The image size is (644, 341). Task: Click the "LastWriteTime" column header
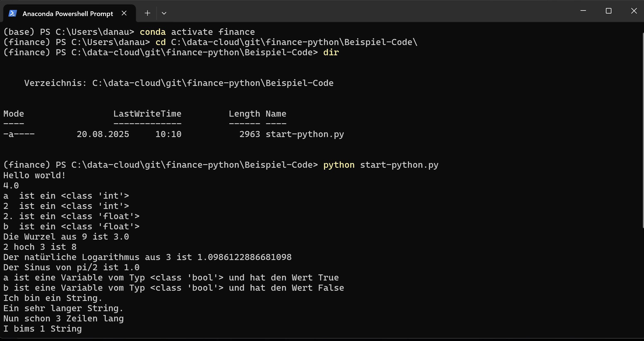147,114
